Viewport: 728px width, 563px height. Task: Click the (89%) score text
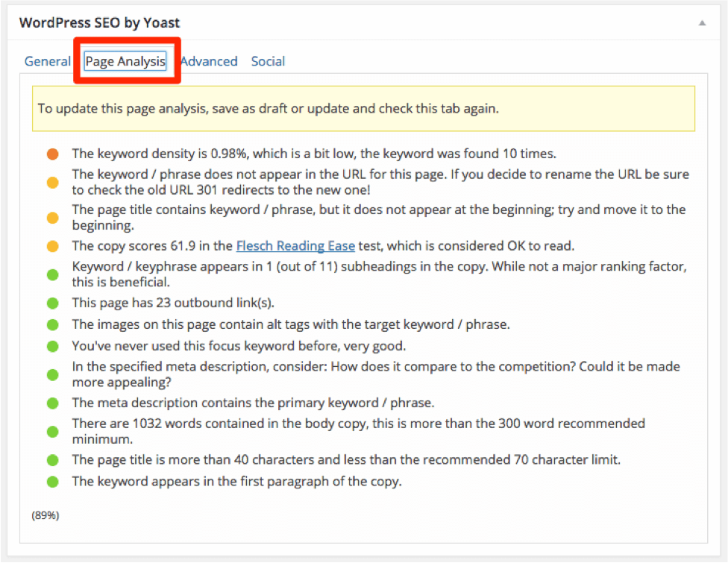tap(45, 516)
